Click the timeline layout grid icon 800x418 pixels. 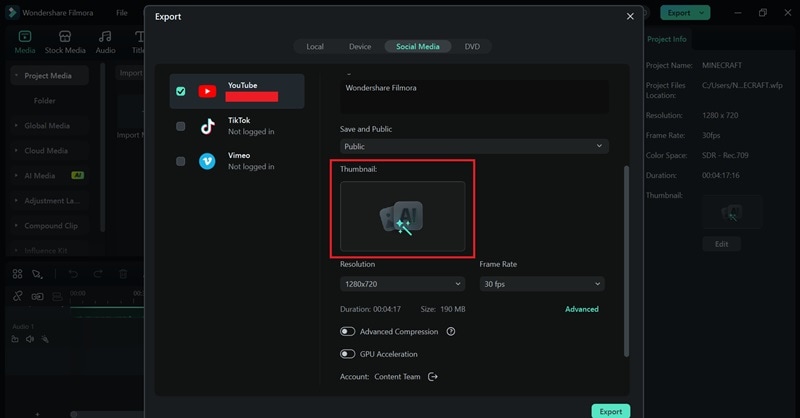point(17,274)
